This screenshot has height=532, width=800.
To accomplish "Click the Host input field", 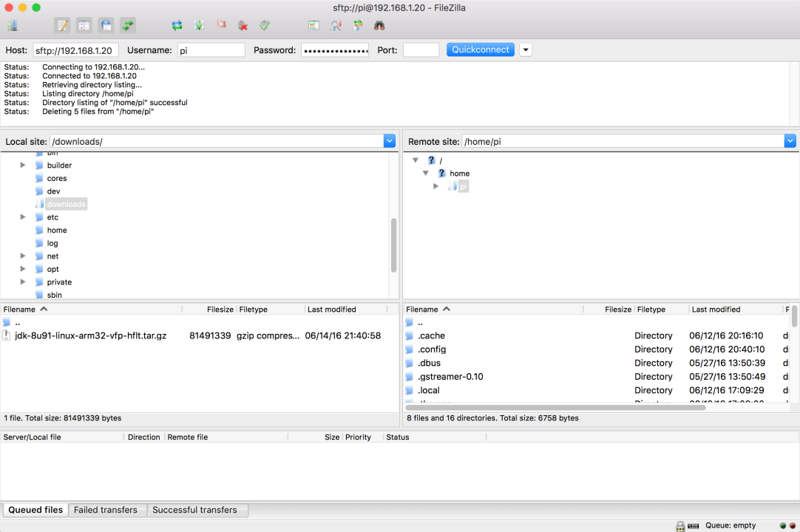I will 76,50.
